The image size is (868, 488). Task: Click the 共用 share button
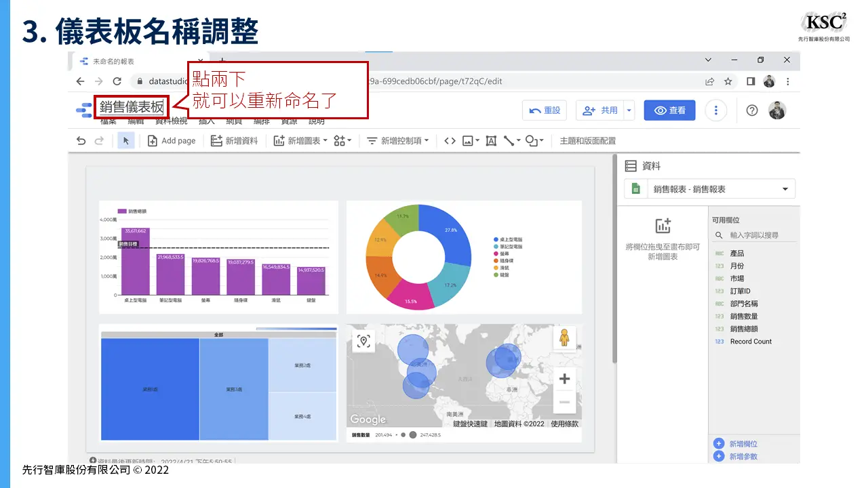coord(600,110)
